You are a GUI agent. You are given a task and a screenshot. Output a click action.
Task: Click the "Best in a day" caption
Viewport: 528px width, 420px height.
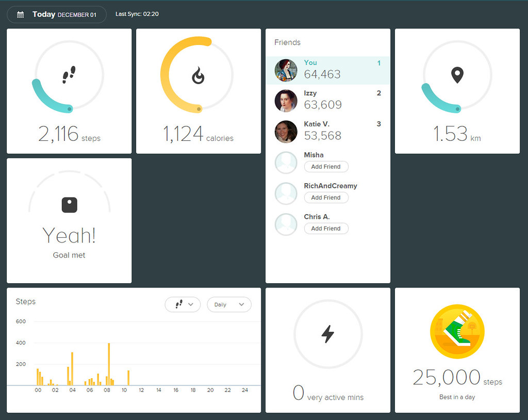pos(457,397)
